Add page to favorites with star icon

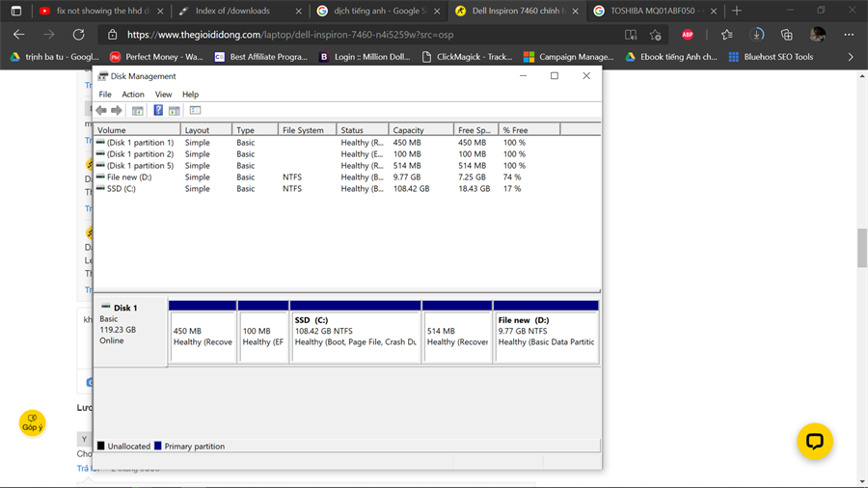tap(656, 35)
